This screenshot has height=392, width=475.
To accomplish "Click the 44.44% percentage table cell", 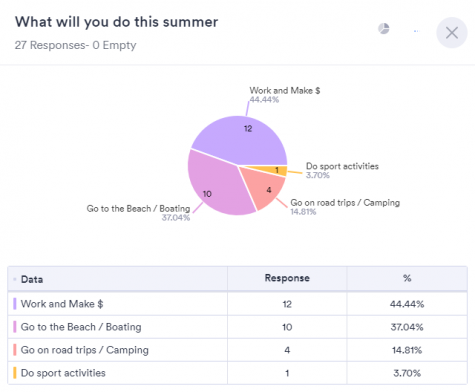I will coord(407,304).
